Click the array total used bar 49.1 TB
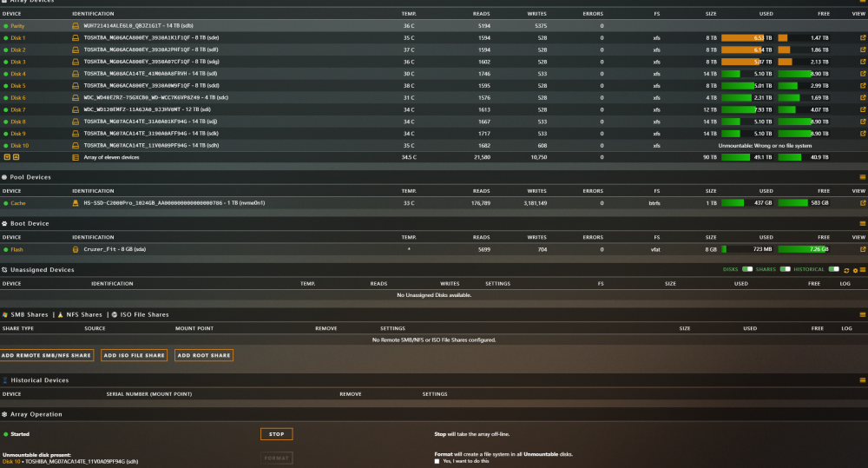Screen dimensions: 868x468 [746, 157]
